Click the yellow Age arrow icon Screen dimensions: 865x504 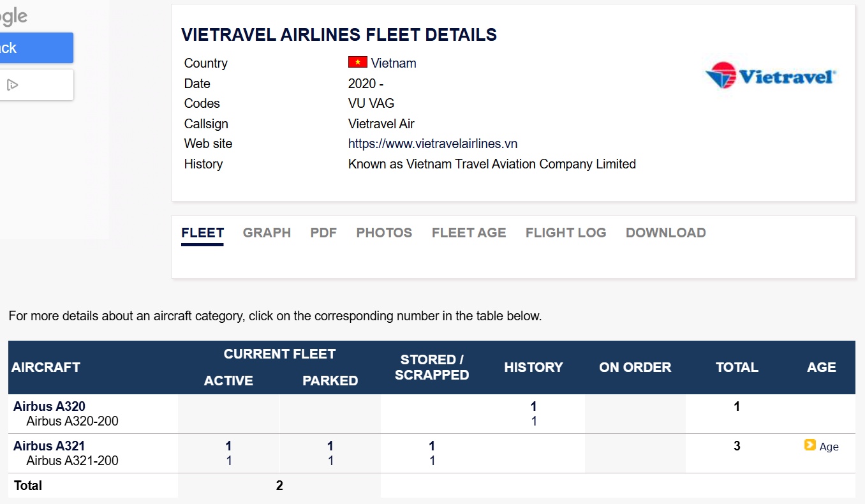click(x=810, y=445)
